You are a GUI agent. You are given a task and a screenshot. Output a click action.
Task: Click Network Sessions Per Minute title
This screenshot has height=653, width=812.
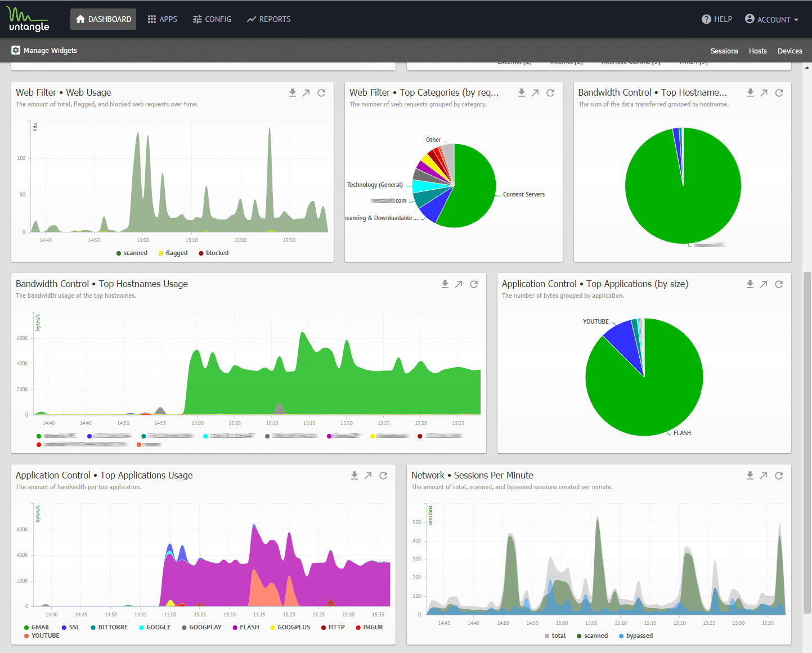click(x=472, y=475)
